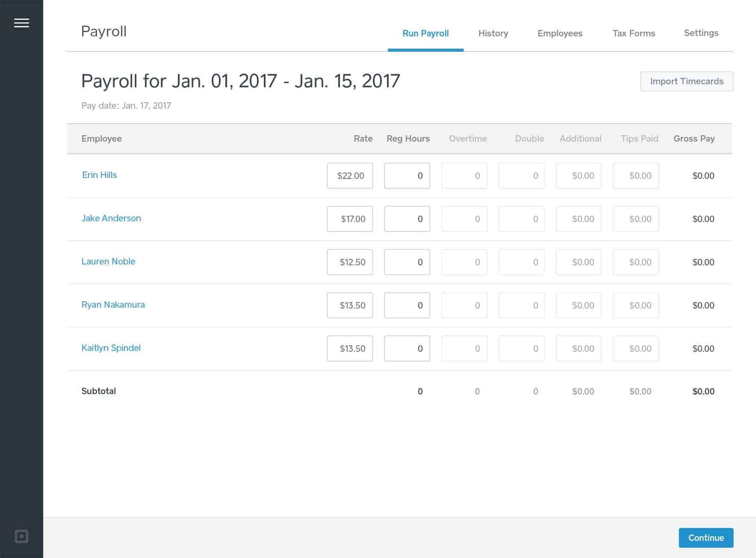This screenshot has width=756, height=558.
Task: Click Erin Hills Double hours field
Action: coord(522,175)
